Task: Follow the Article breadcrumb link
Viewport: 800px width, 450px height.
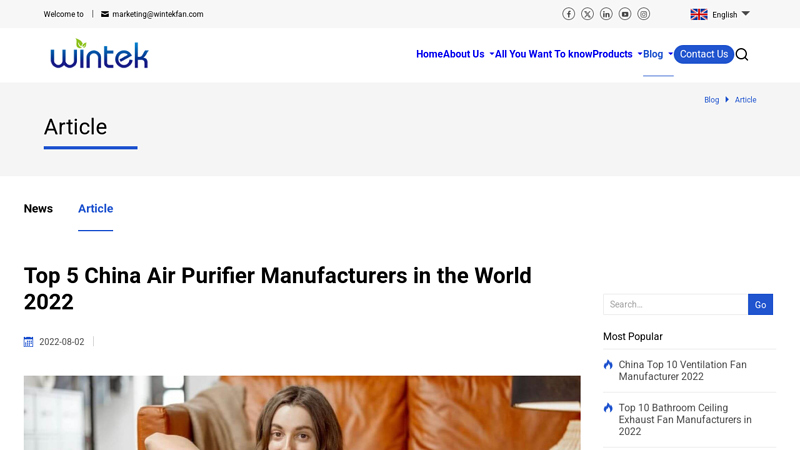Action: pos(745,100)
